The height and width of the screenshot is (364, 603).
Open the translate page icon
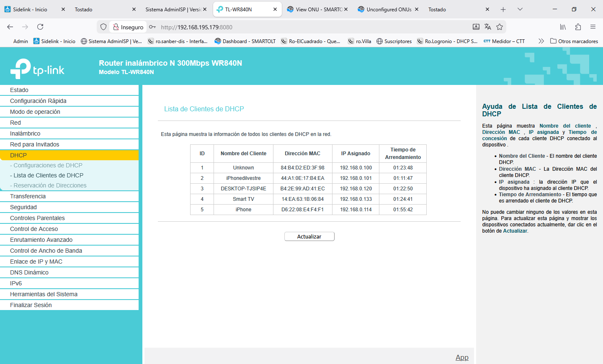tap(488, 27)
